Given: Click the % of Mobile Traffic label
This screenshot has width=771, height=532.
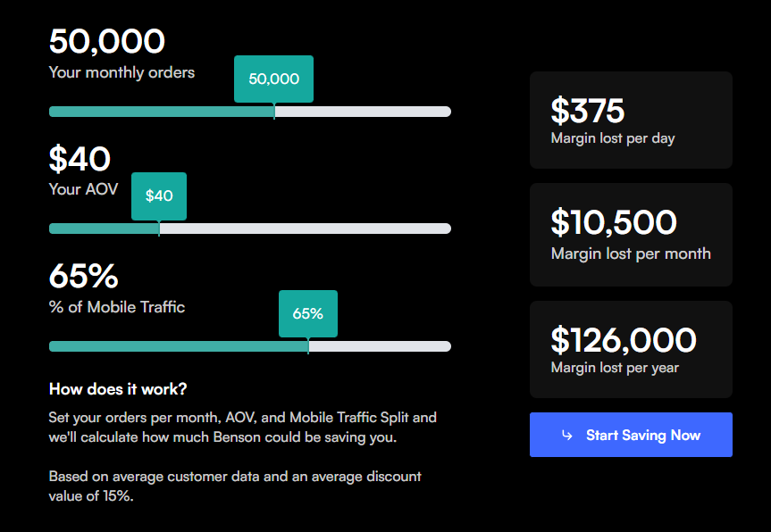Looking at the screenshot, I should tap(117, 306).
